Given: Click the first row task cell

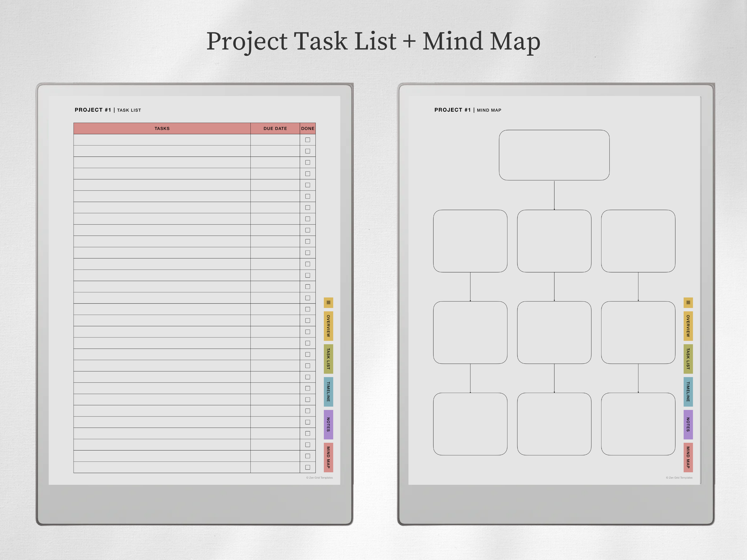Looking at the screenshot, I should point(162,140).
